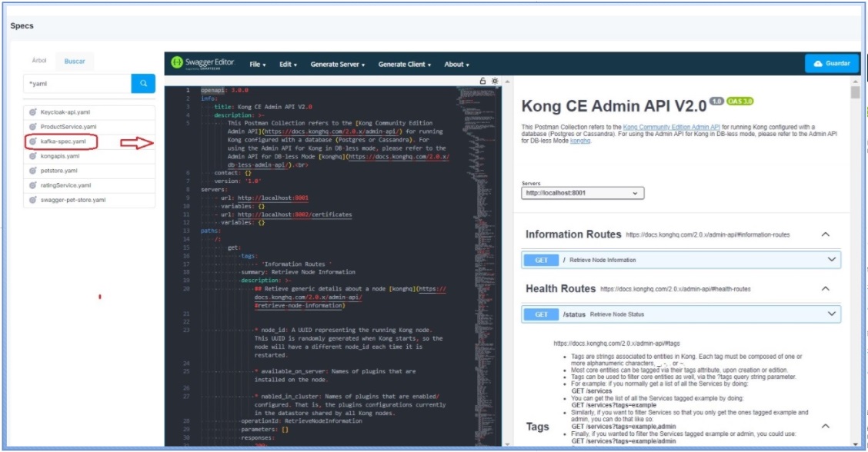The width and height of the screenshot is (868, 452).
Task: Select ProductService.yaml in search results
Action: 68,127
